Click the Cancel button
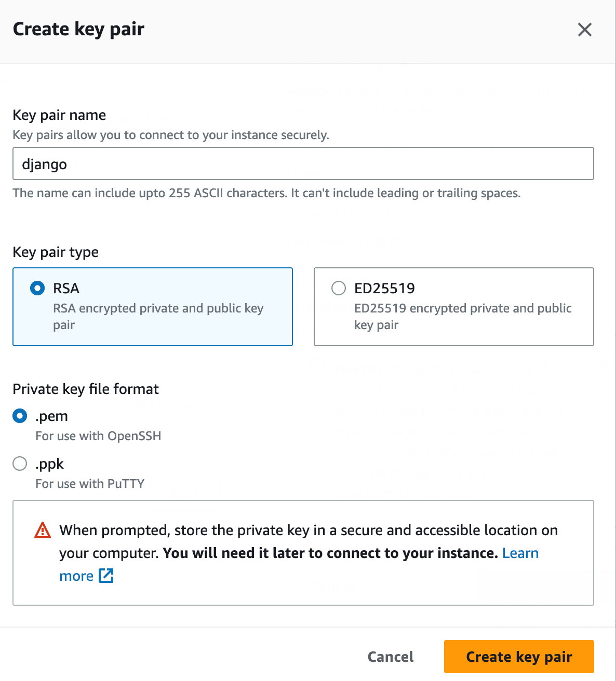 click(391, 657)
